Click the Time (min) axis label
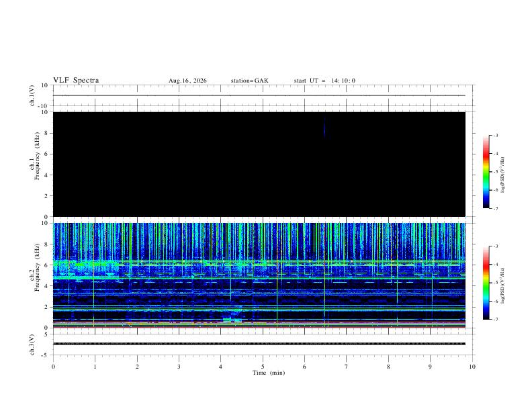 [x=269, y=373]
